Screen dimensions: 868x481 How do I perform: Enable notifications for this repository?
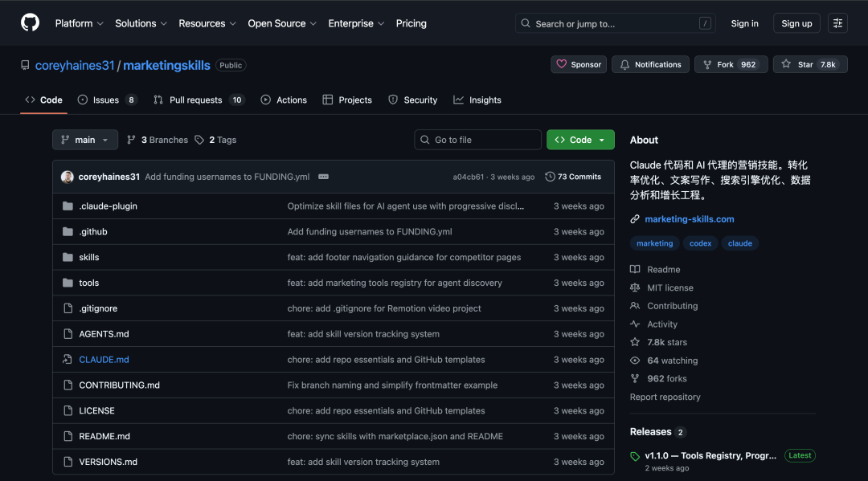tap(650, 64)
